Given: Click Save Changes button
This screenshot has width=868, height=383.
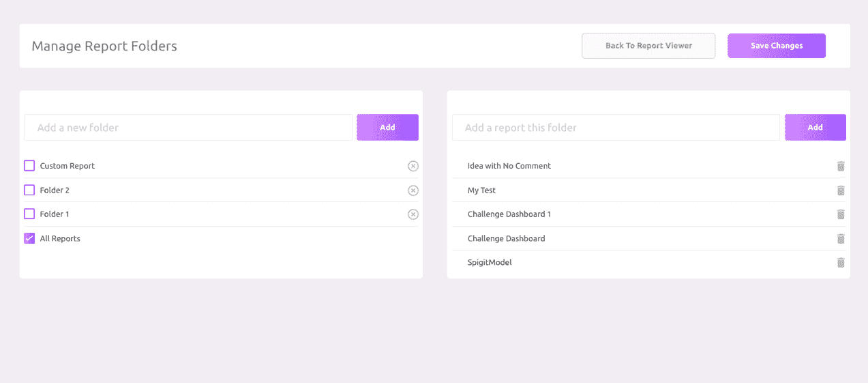Looking at the screenshot, I should [777, 46].
